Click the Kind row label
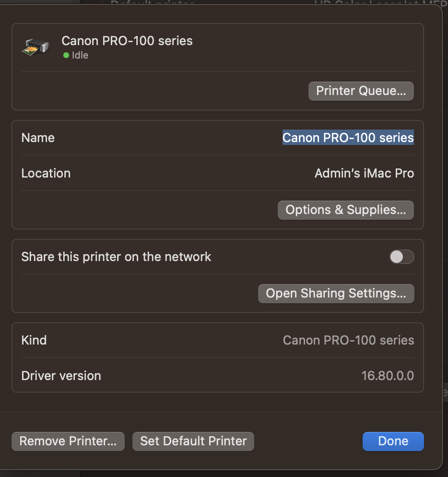The height and width of the screenshot is (477, 448). point(34,340)
